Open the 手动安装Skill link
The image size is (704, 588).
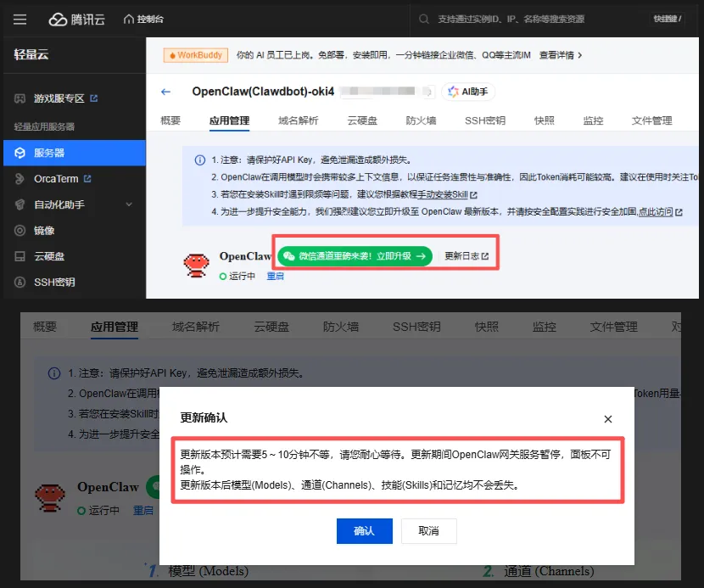[x=443, y=194]
